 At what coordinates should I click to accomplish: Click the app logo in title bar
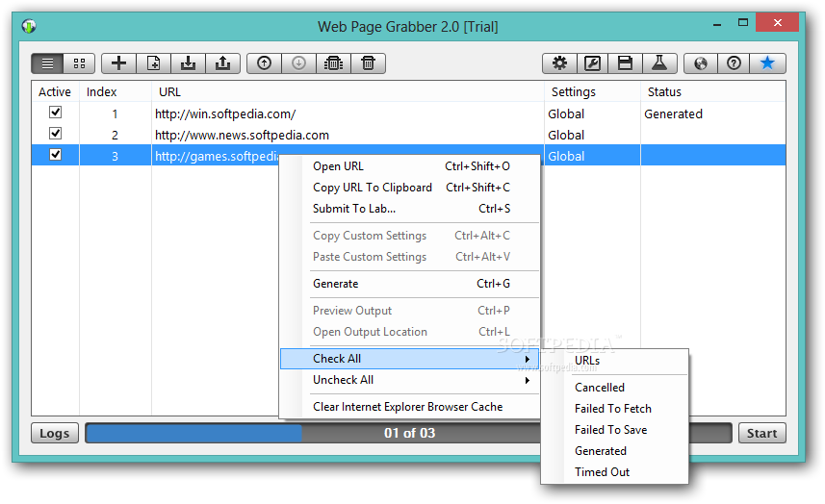point(29,26)
